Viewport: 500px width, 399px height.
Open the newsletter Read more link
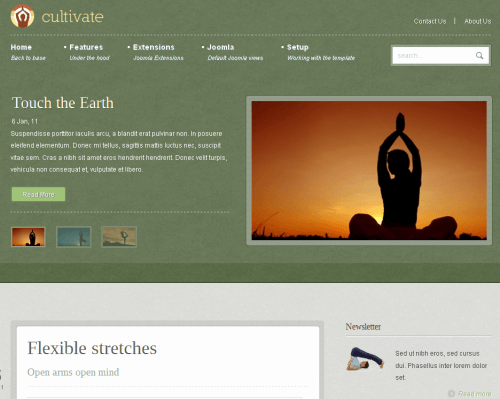[474, 394]
